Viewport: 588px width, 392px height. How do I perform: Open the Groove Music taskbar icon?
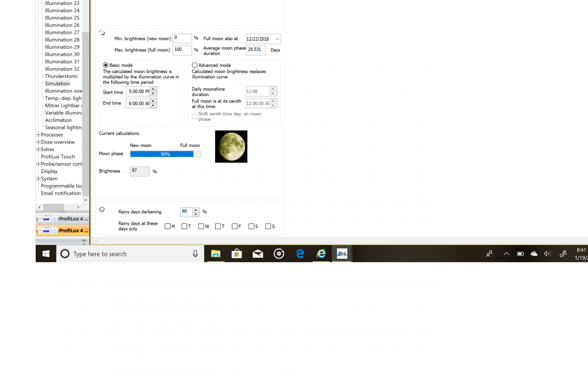[x=279, y=254]
